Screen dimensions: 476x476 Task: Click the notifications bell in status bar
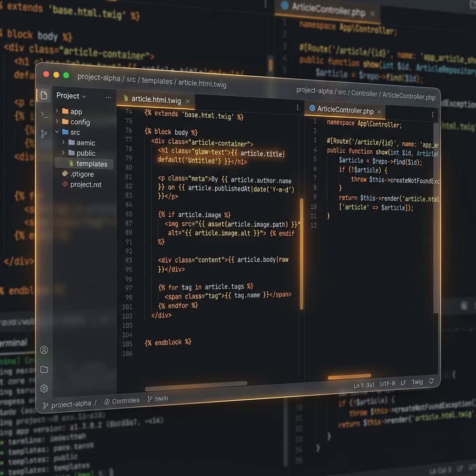[x=431, y=381]
